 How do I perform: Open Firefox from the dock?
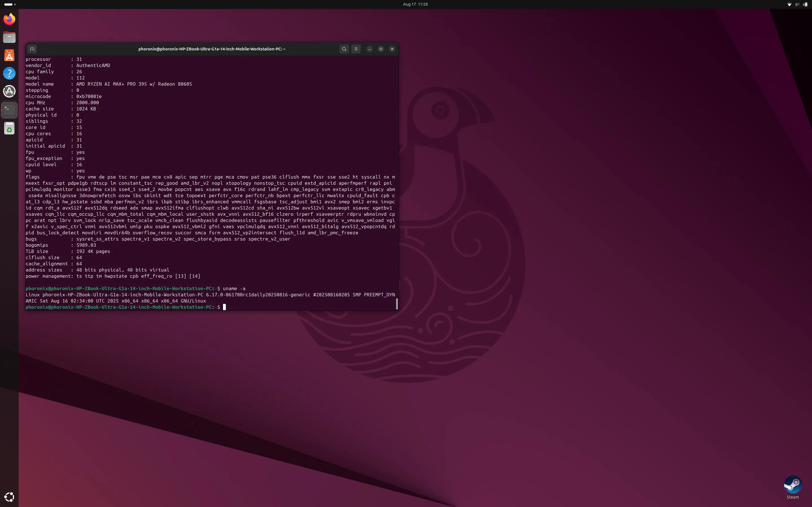(9, 19)
